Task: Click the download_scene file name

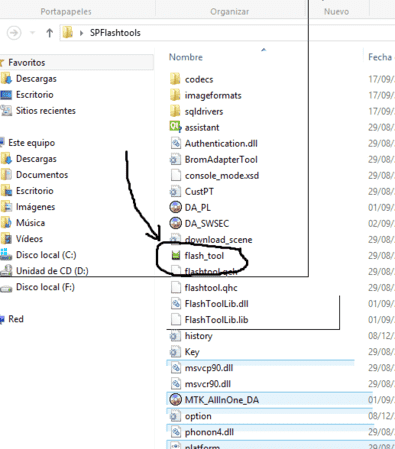Action: (218, 240)
